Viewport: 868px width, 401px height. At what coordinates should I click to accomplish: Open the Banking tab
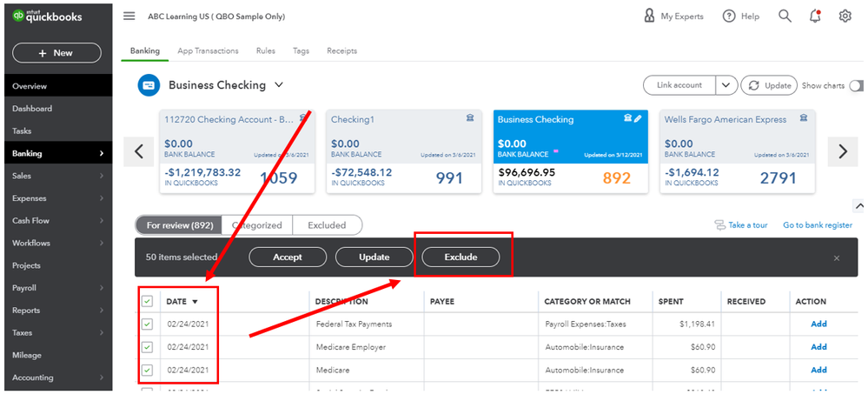pos(145,51)
